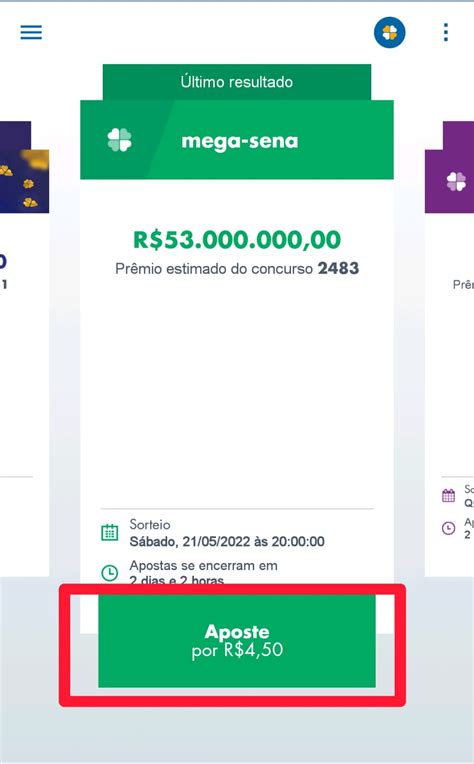Select the Último resultado tab

237,82
